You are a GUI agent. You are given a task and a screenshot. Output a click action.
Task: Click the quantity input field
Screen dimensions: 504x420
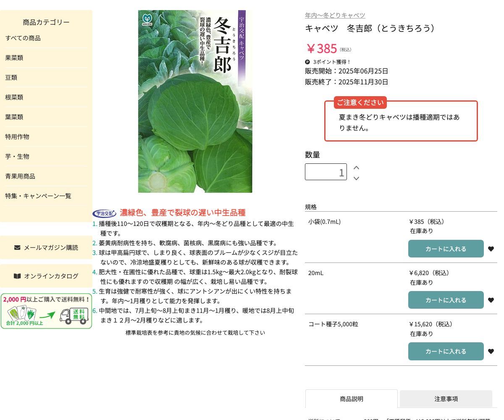tap(325, 172)
